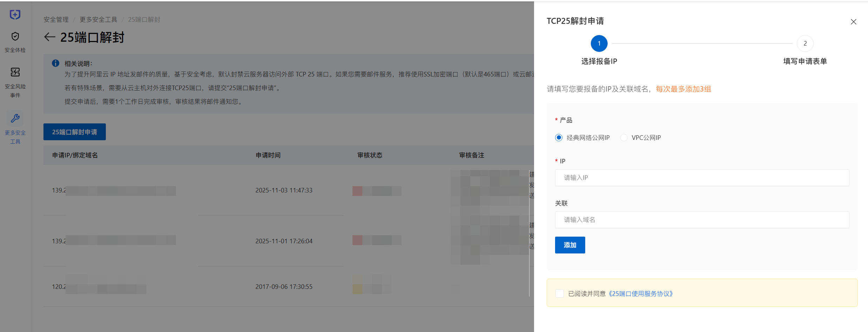Click 每次最多添加3组 orange hint text

tap(683, 89)
